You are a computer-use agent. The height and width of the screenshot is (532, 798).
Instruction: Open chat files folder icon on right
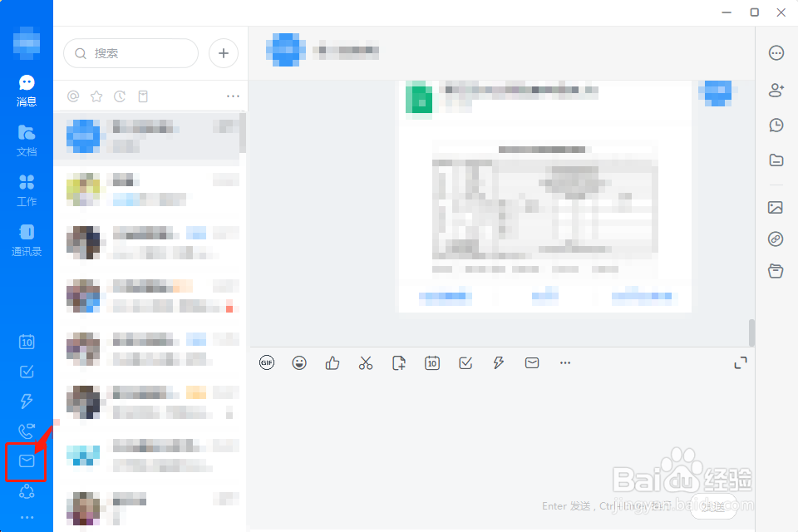tap(776, 160)
